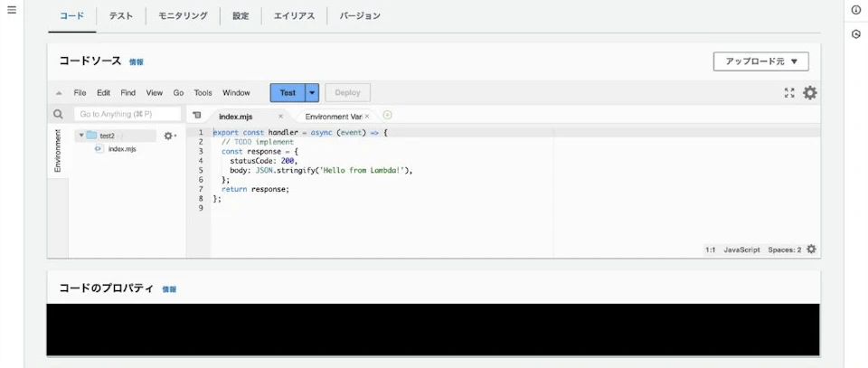
Task: Select index.mjs in the file tree
Action: tap(122, 149)
